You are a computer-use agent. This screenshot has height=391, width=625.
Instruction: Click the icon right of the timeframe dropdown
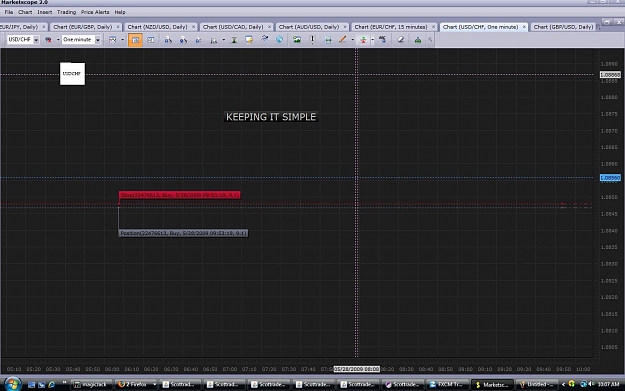(112, 40)
